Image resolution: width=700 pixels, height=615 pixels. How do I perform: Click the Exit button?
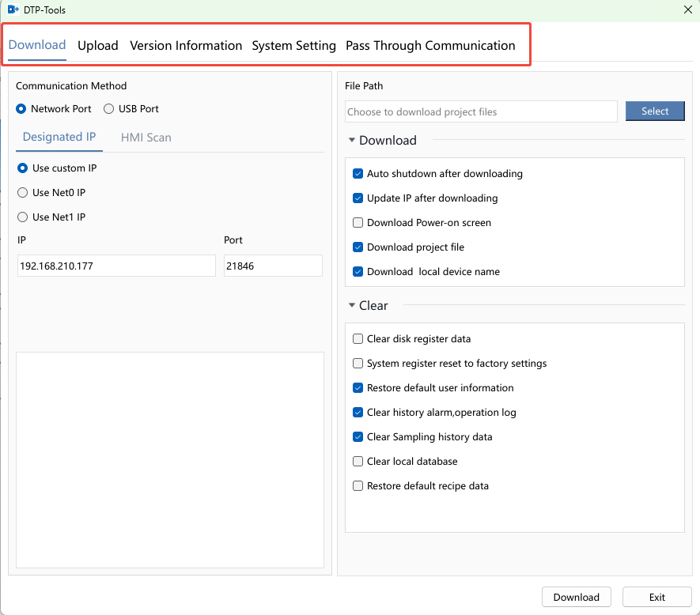(657, 597)
